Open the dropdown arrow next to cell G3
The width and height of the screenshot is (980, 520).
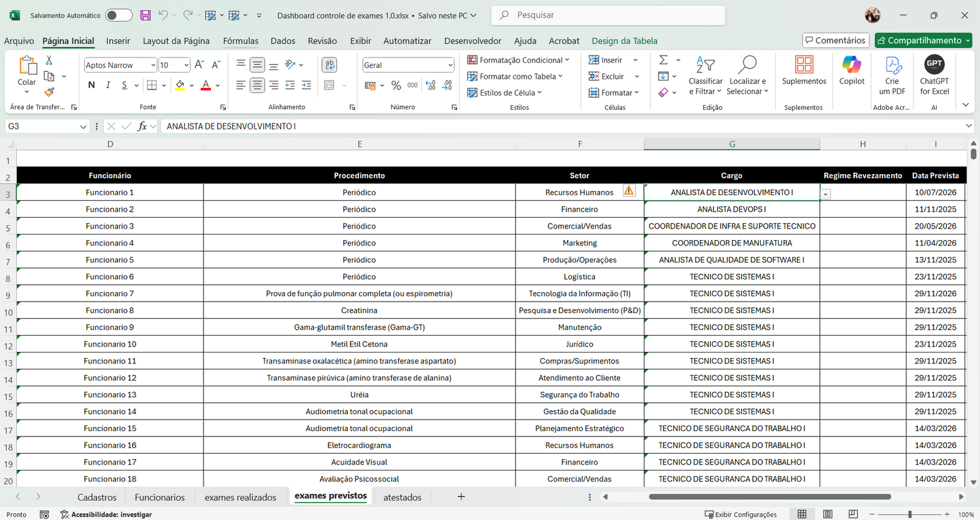pyautogui.click(x=825, y=194)
